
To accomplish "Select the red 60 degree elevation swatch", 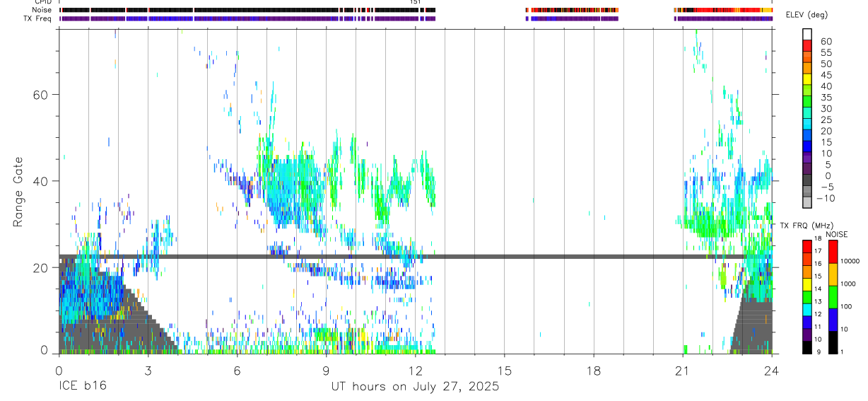I will point(807,45).
